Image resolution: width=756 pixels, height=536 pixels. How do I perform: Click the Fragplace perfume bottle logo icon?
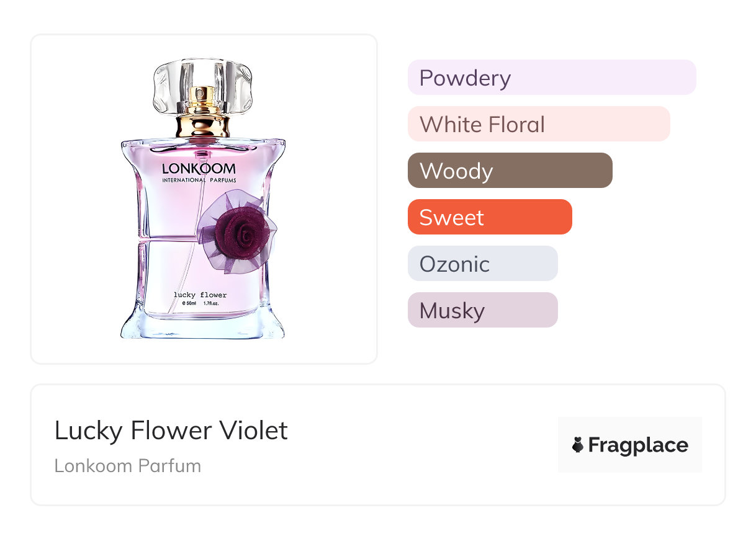[578, 445]
